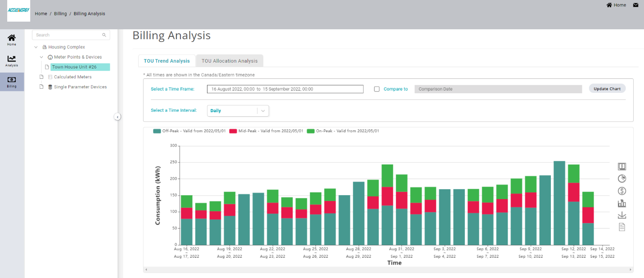The image size is (644, 278).
Task: Click the bar chart icon beside the chart
Action: (x=622, y=203)
